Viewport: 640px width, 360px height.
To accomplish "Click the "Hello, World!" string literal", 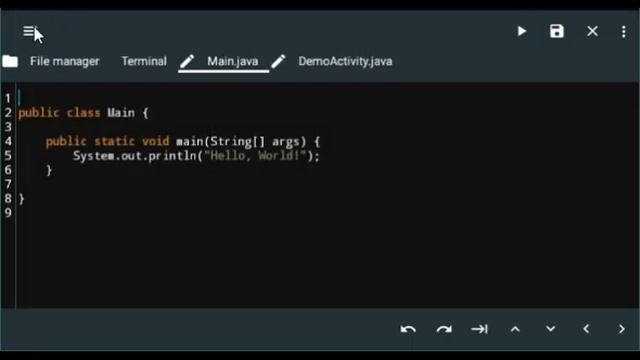I will 255,156.
